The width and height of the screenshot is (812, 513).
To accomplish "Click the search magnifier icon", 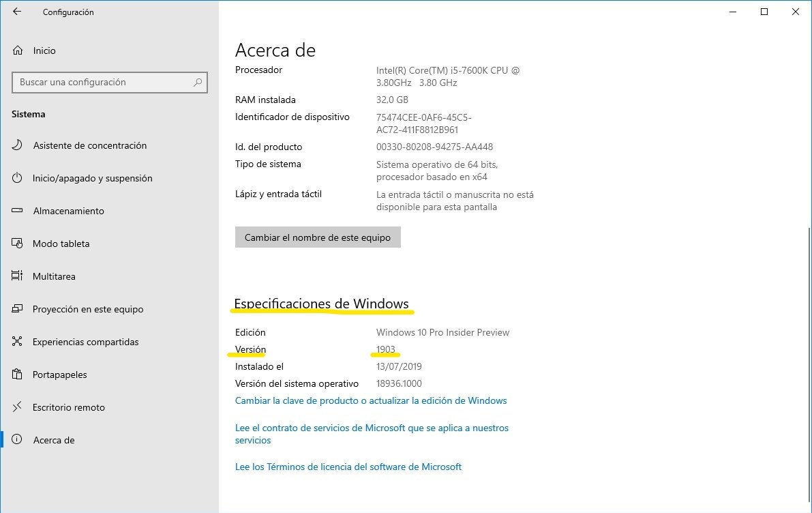I will pos(198,83).
